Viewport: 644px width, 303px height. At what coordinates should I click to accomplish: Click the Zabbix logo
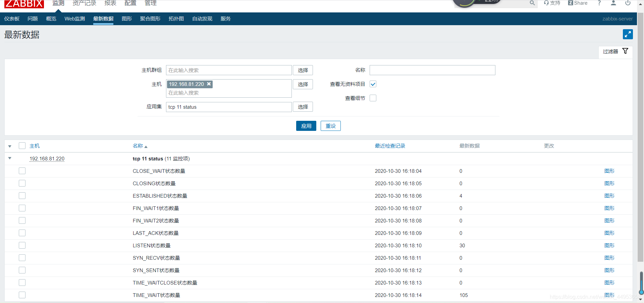click(24, 4)
